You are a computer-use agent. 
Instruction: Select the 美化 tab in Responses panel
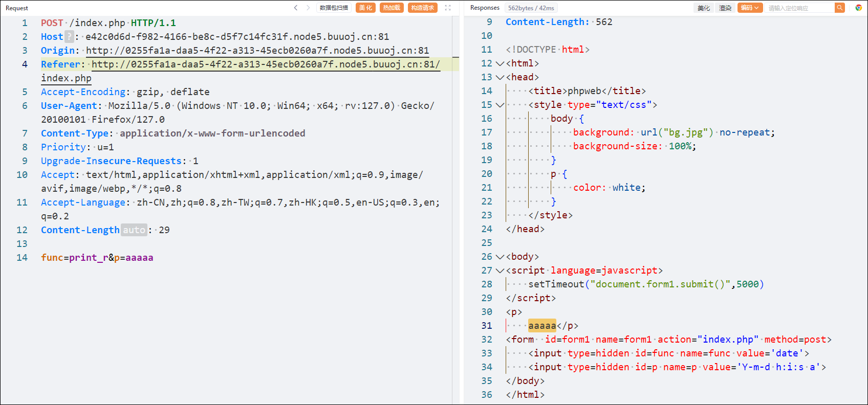coord(704,8)
